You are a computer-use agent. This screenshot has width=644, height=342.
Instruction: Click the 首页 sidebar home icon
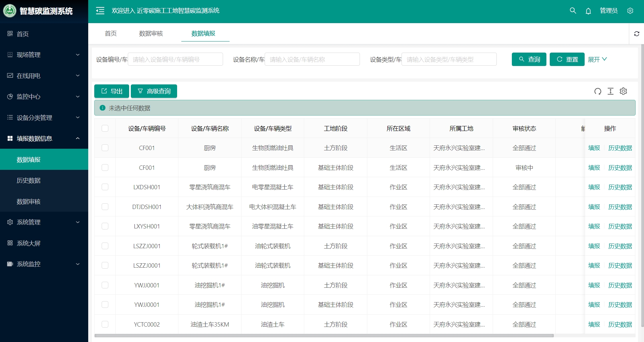10,33
